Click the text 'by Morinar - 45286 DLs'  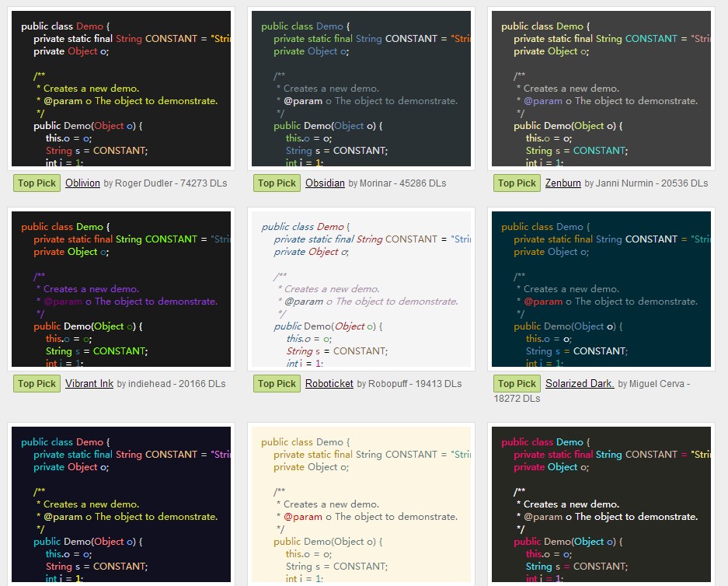[397, 183]
